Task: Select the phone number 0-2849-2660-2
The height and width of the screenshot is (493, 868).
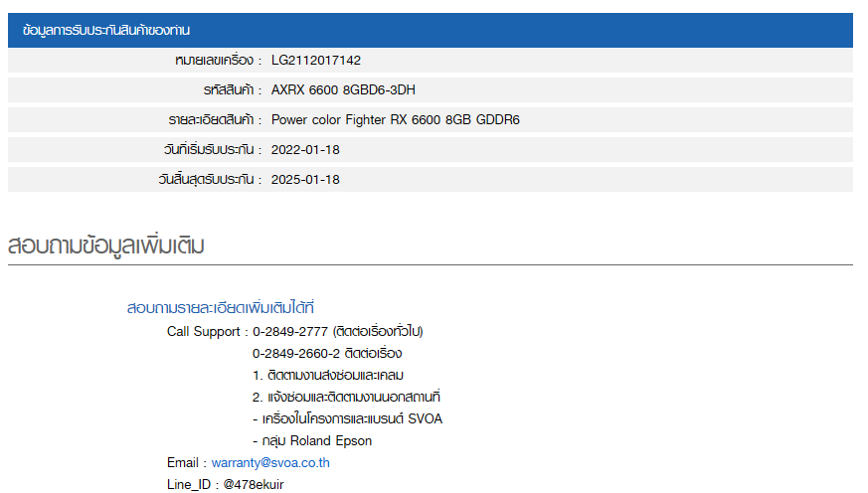Action: point(296,354)
